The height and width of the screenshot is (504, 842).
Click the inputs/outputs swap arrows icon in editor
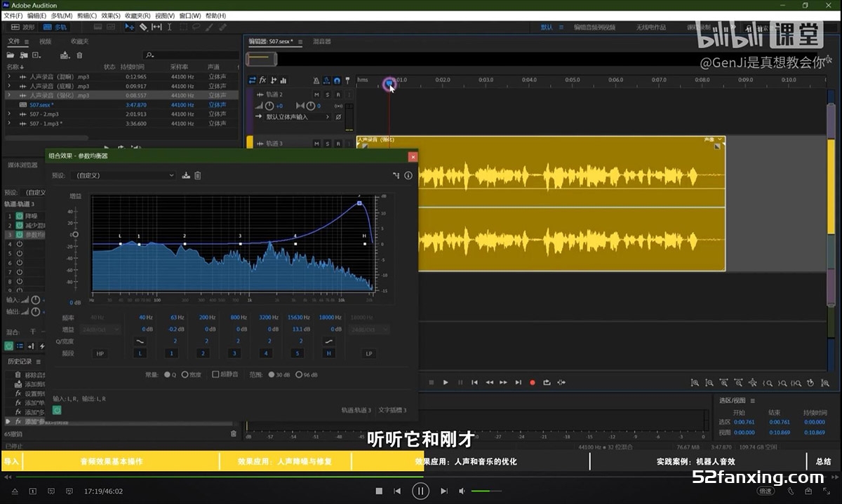252,80
